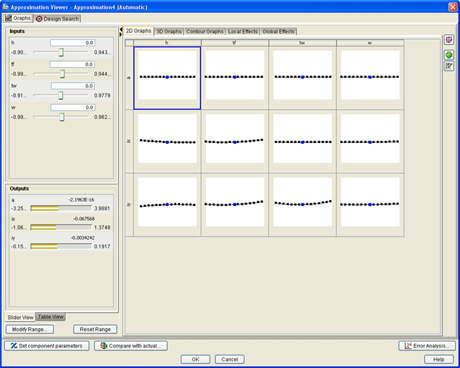Click output value -0.067568

click(x=84, y=219)
